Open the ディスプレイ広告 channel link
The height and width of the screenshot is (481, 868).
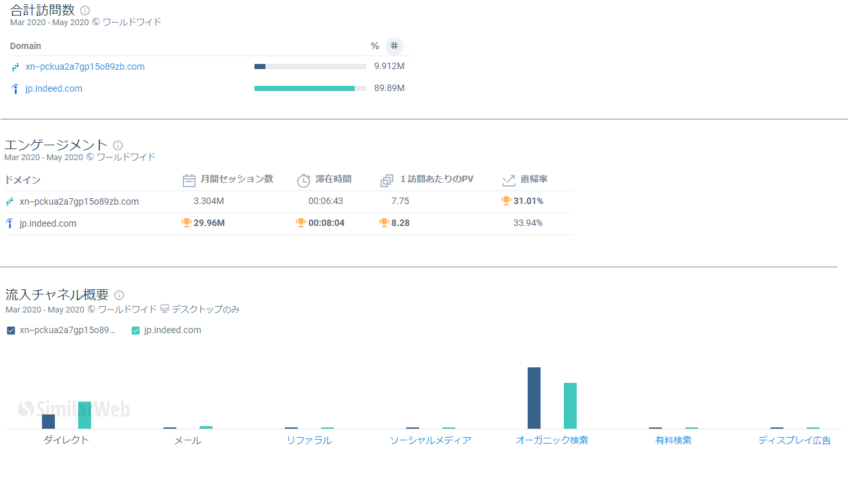pyautogui.click(x=795, y=440)
